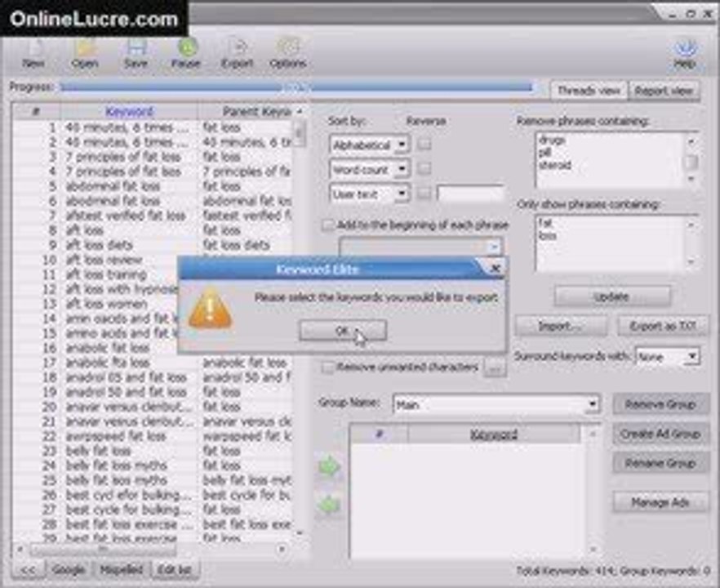Screen dimensions: 720x588
Task: Click OK in the warning dialog
Action: click(x=343, y=330)
